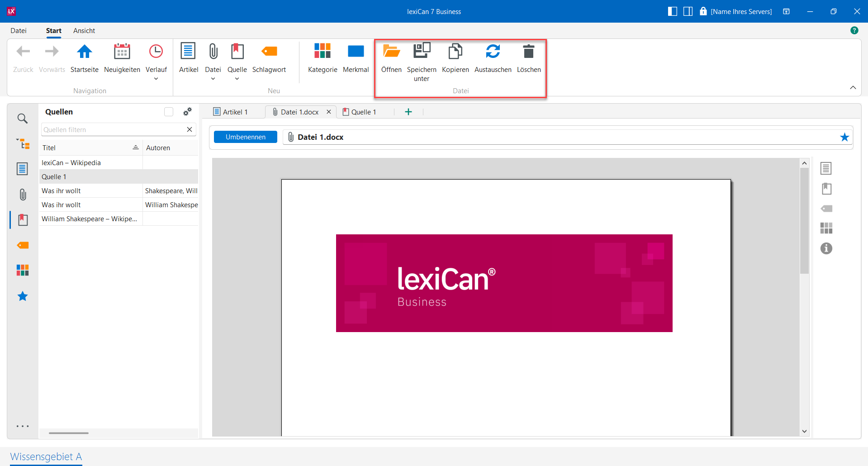Click the Startseite home icon

click(84, 52)
